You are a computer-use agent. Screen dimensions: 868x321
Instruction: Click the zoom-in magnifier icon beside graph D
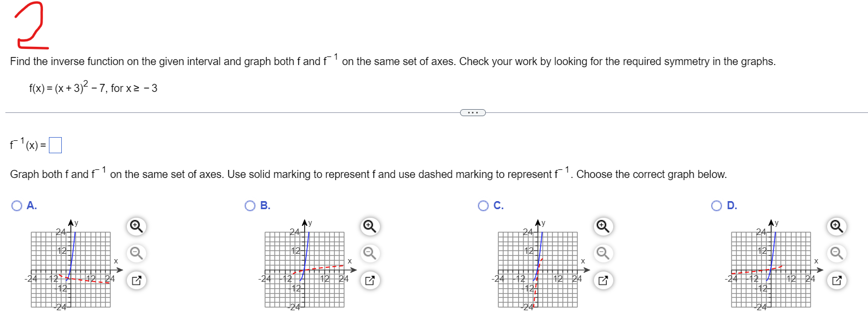pyautogui.click(x=835, y=227)
